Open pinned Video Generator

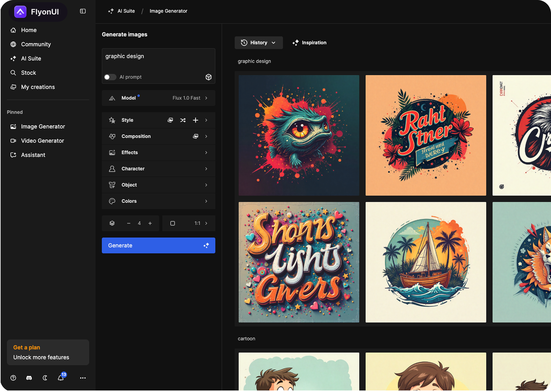[x=37, y=141]
